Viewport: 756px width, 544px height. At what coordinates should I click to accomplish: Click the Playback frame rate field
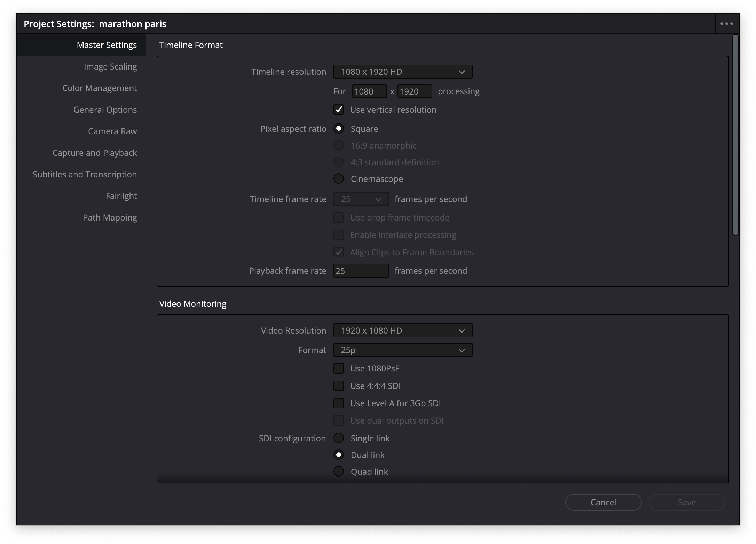(361, 271)
